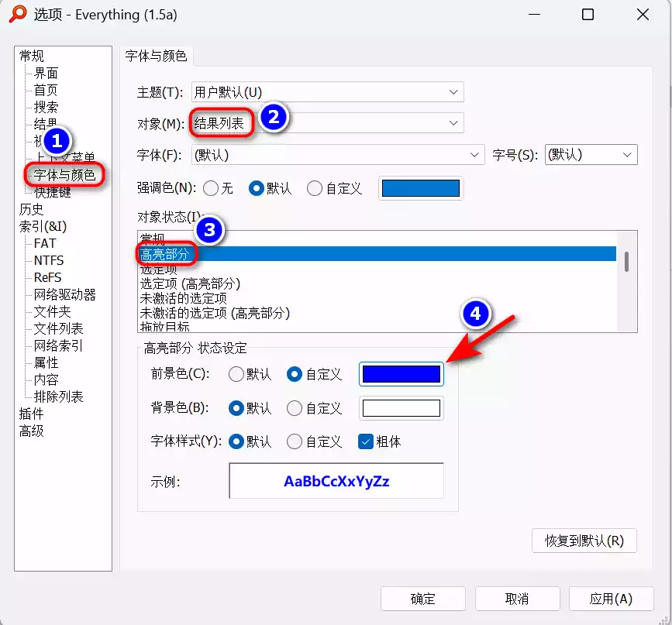Click the accent color swatch

point(420,187)
